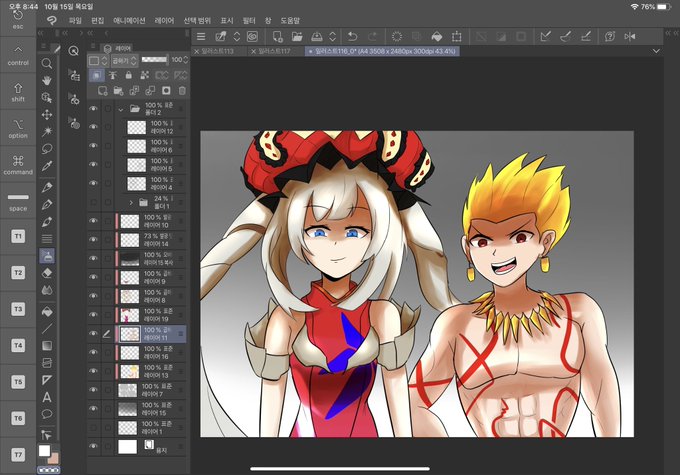
Task: Hide 레이어 15 gradient layer eye
Action: (x=93, y=409)
